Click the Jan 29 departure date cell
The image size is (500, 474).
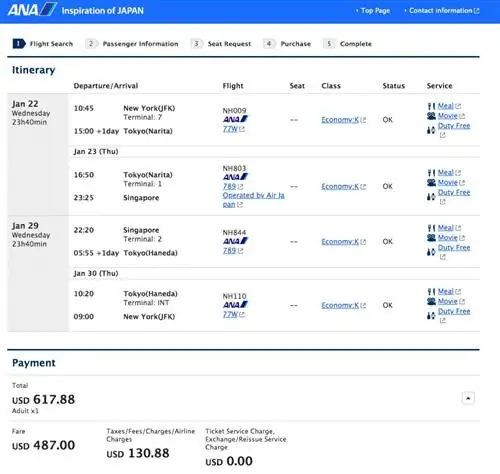[38, 274]
